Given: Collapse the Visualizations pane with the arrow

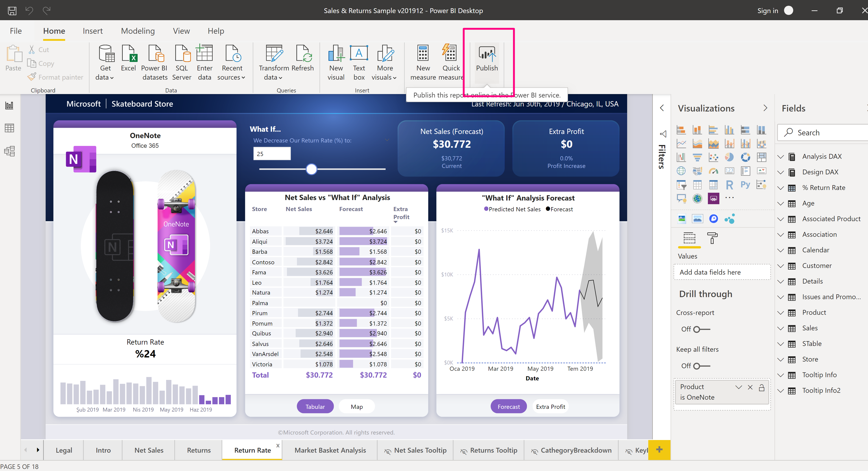Looking at the screenshot, I should (x=765, y=108).
